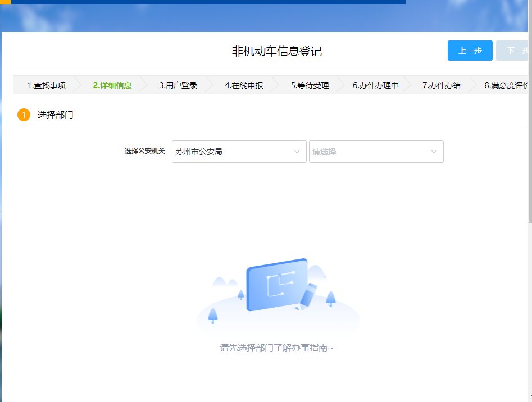
Task: Open the 4.在线申报 step
Action: pos(244,85)
